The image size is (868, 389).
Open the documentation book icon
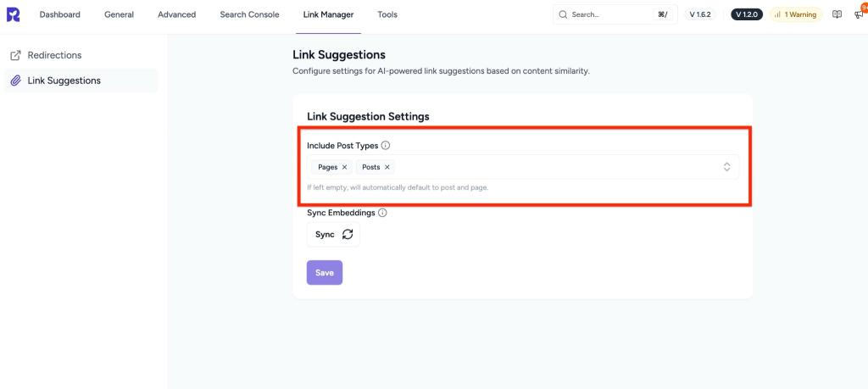837,14
